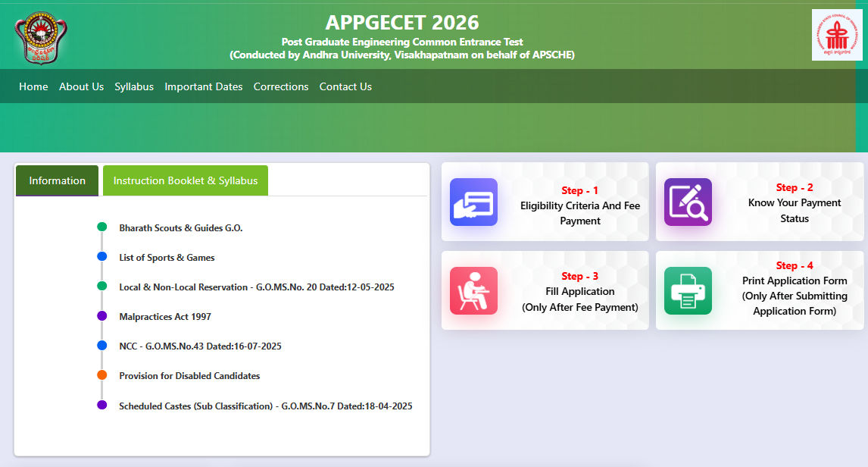The width and height of the screenshot is (868, 467).
Task: Open Scheduled Castes (Sub Classification) G.O. link
Action: [x=265, y=406]
